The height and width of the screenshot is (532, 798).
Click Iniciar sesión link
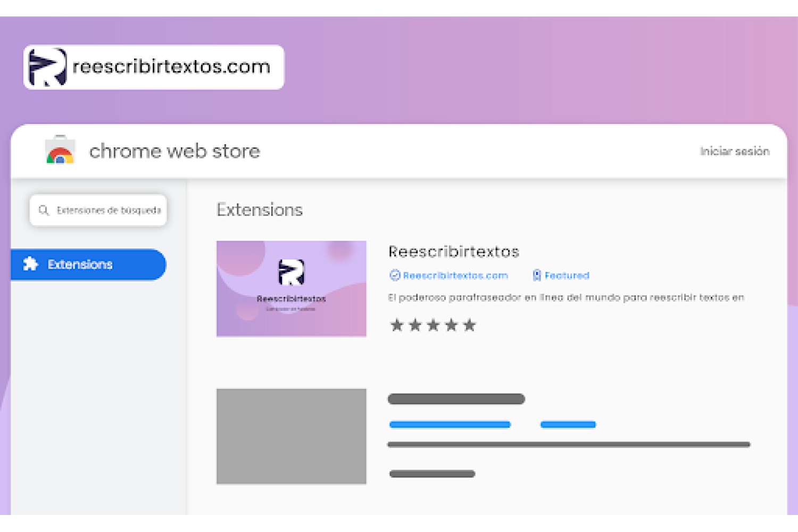click(x=735, y=151)
